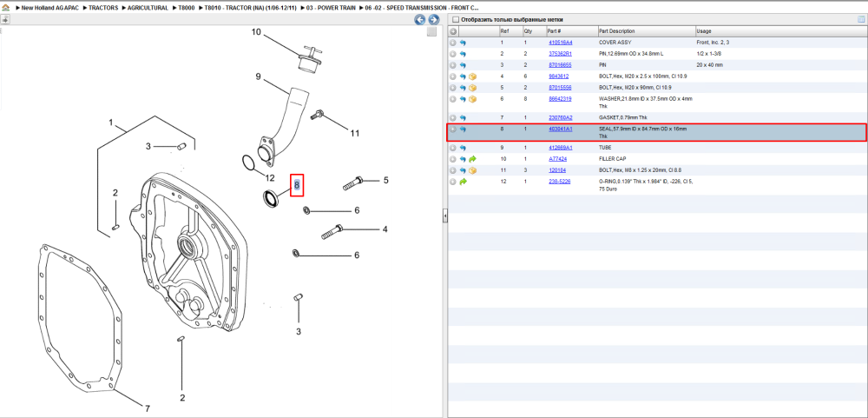Go to the Home icon in breadcrumb
Screen dimensions: 868x418
click(x=5, y=9)
